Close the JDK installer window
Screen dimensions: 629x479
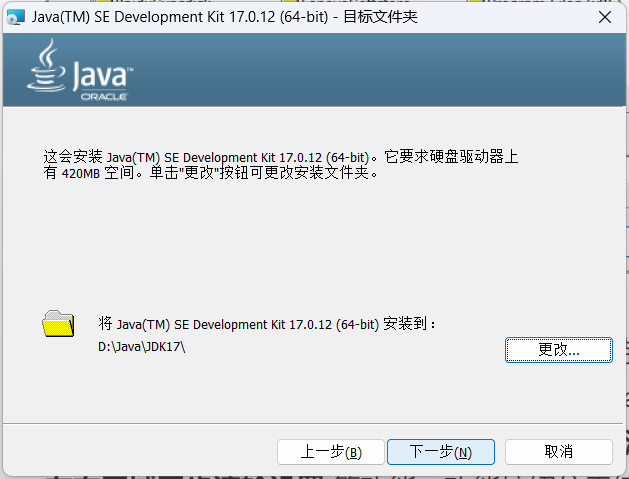(x=605, y=17)
